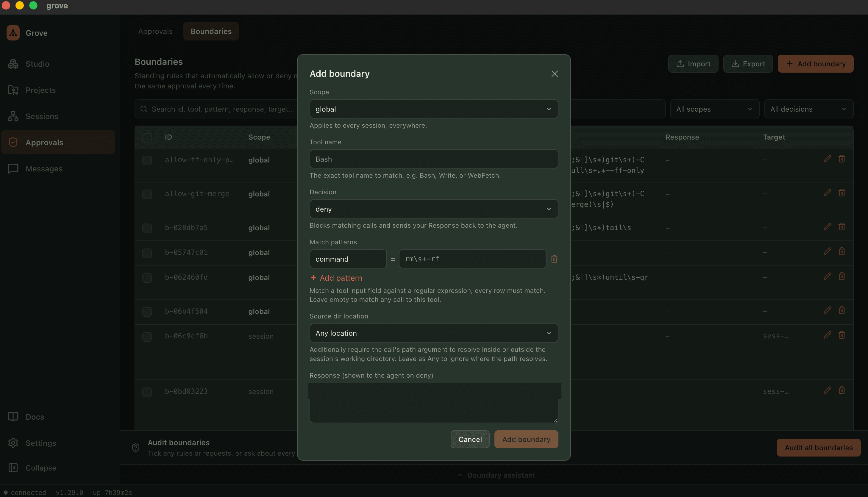Focus the pattern field named command
Viewport: 868px width, 497px height.
(348, 259)
